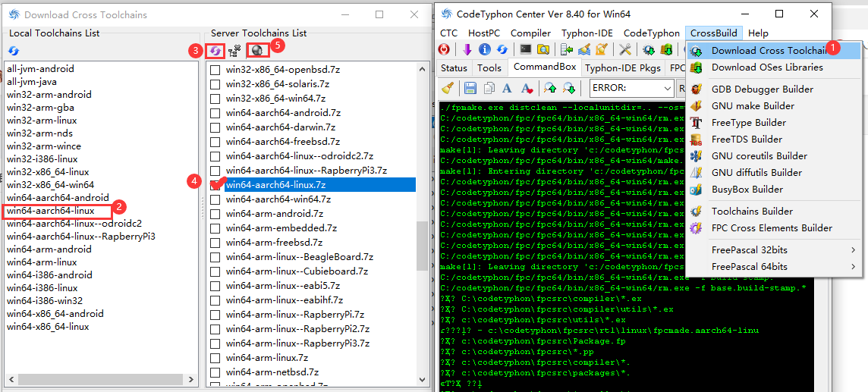Choose Toolchains Builder menu entry

point(773,212)
